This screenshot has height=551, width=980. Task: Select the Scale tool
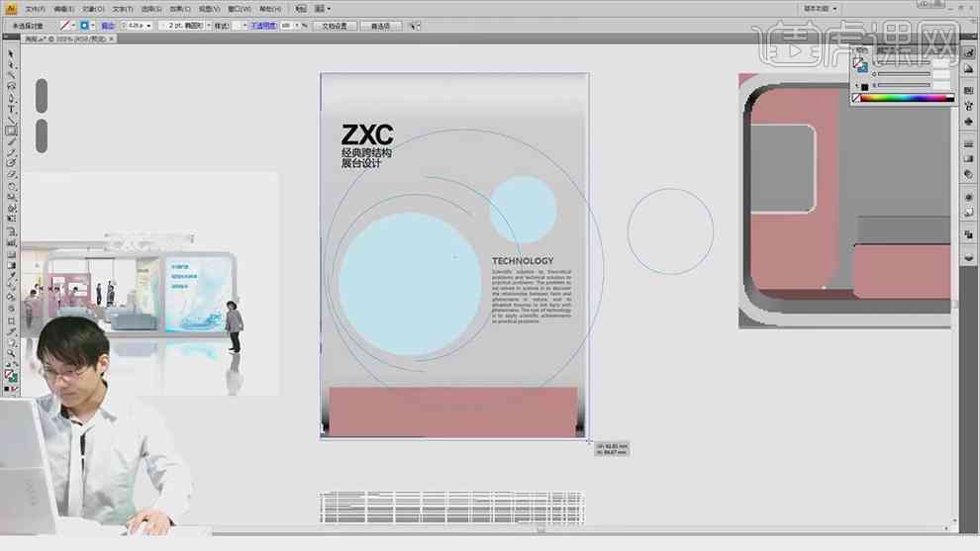pyautogui.click(x=11, y=198)
